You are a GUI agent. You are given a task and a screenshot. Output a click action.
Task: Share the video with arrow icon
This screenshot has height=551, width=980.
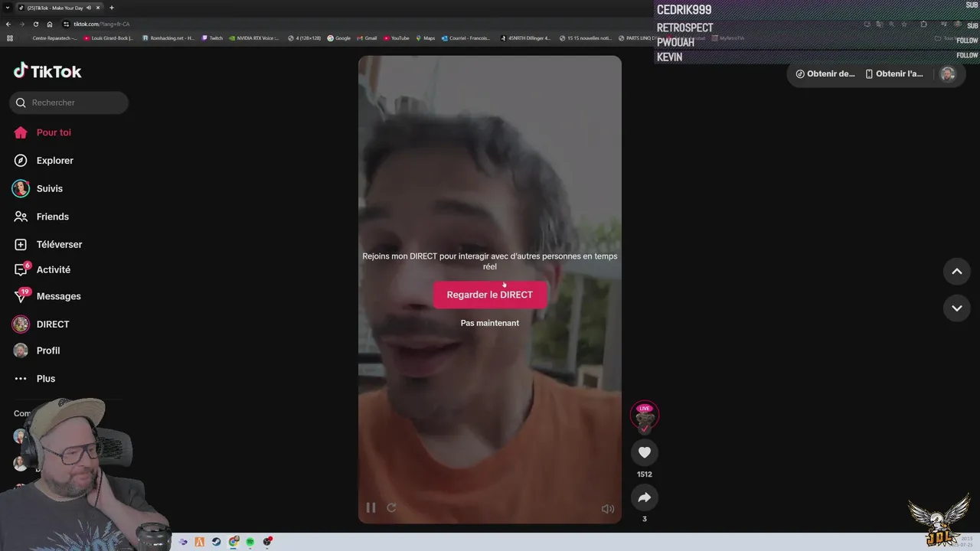pos(645,497)
